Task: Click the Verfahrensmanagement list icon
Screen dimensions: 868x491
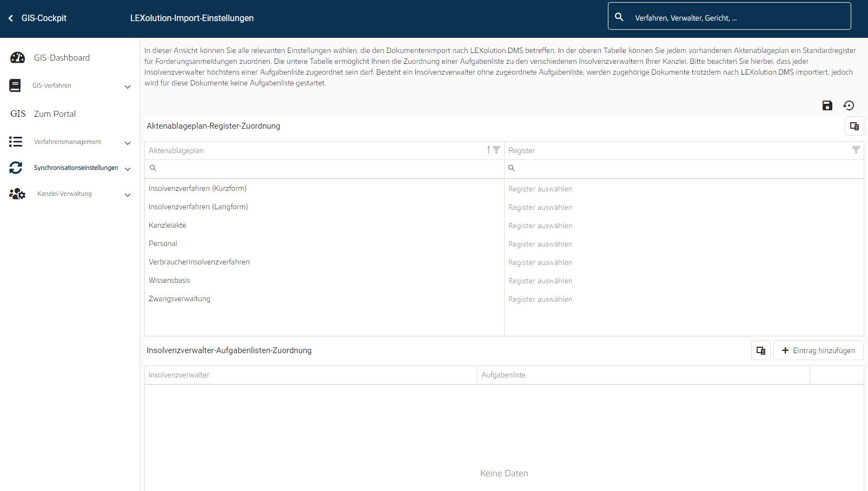Action: [x=16, y=142]
